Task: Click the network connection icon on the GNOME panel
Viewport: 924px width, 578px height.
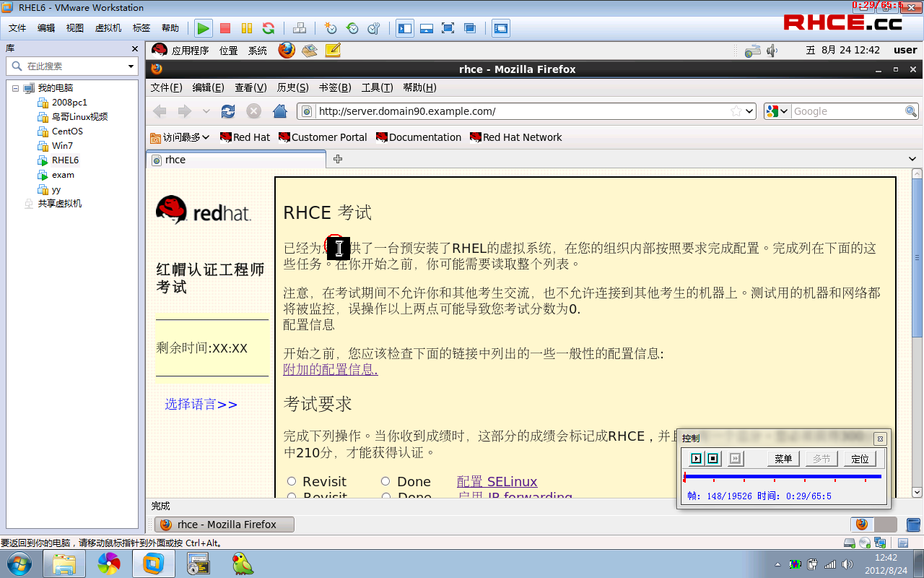Action: [x=753, y=51]
